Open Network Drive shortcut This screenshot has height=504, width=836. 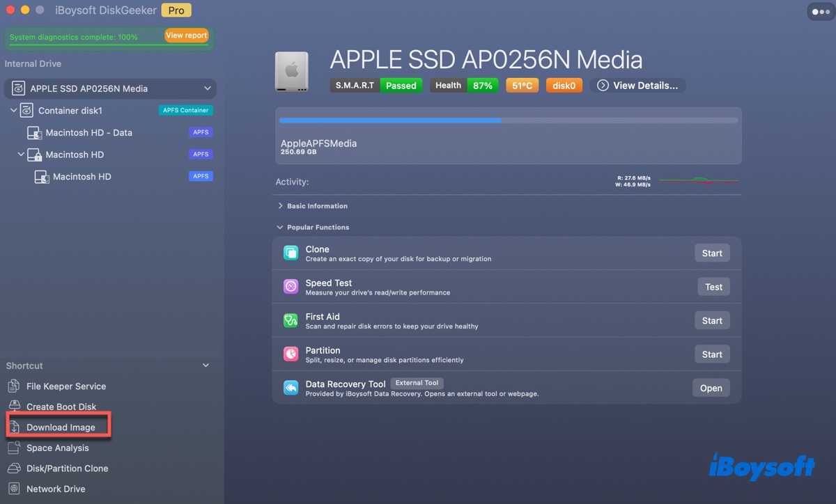click(56, 489)
